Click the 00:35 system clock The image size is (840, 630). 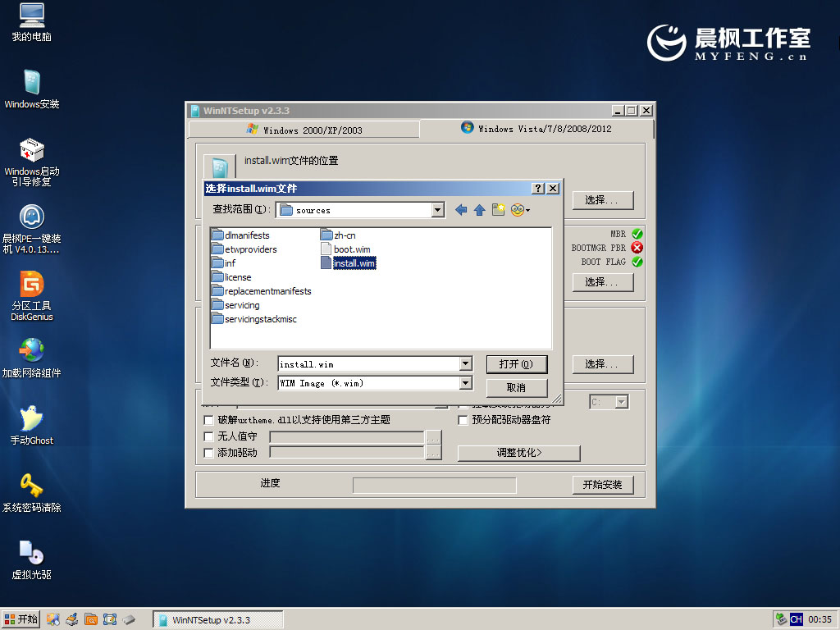pyautogui.click(x=819, y=619)
